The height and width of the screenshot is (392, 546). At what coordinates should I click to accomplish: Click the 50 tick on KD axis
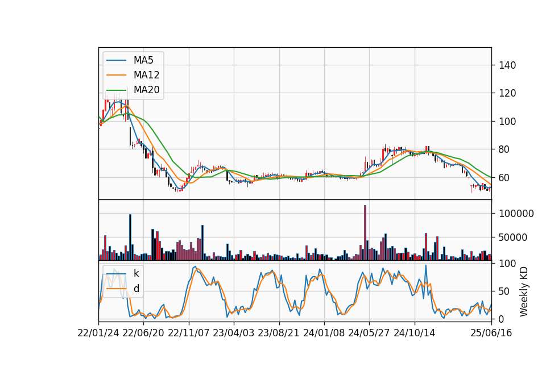[504, 291]
